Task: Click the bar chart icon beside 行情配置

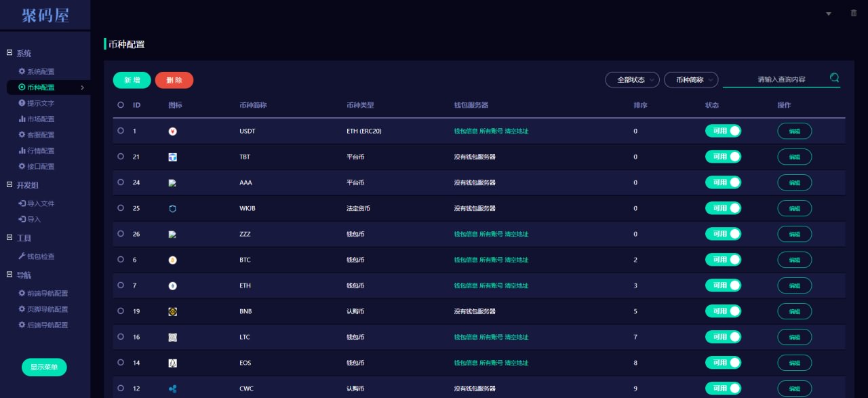Action: [22, 151]
